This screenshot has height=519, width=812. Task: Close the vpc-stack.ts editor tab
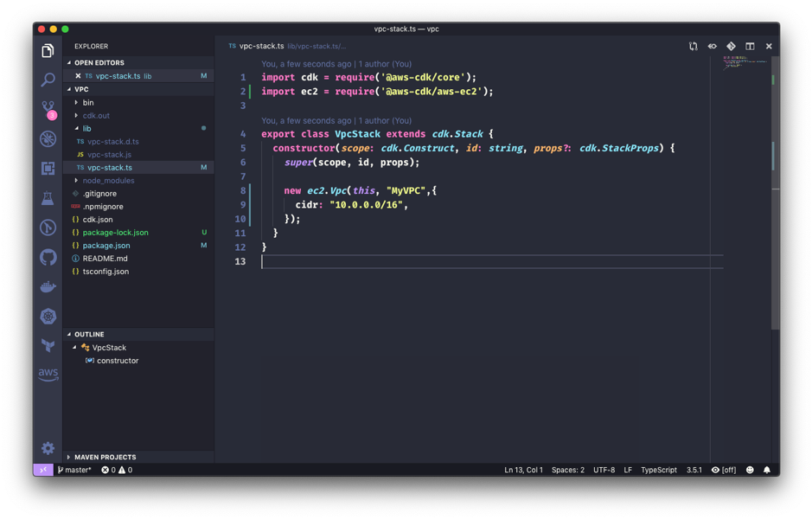769,46
